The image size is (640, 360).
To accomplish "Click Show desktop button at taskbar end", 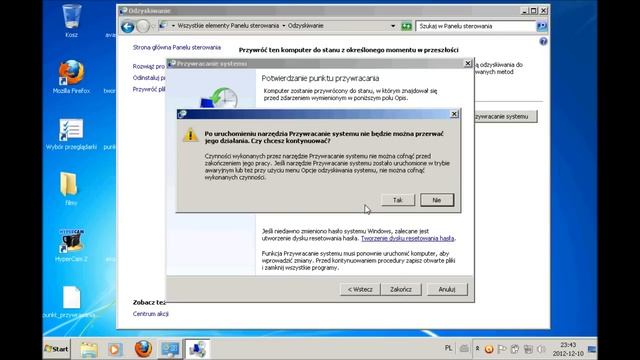I will (591, 349).
